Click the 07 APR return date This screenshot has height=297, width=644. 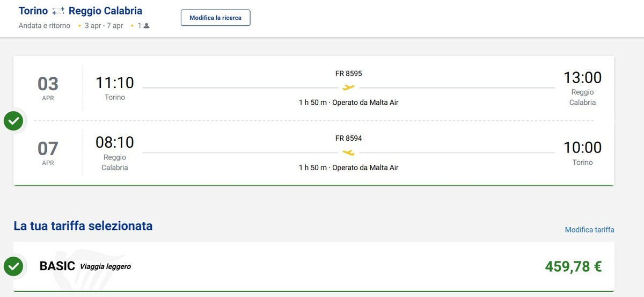pos(48,152)
